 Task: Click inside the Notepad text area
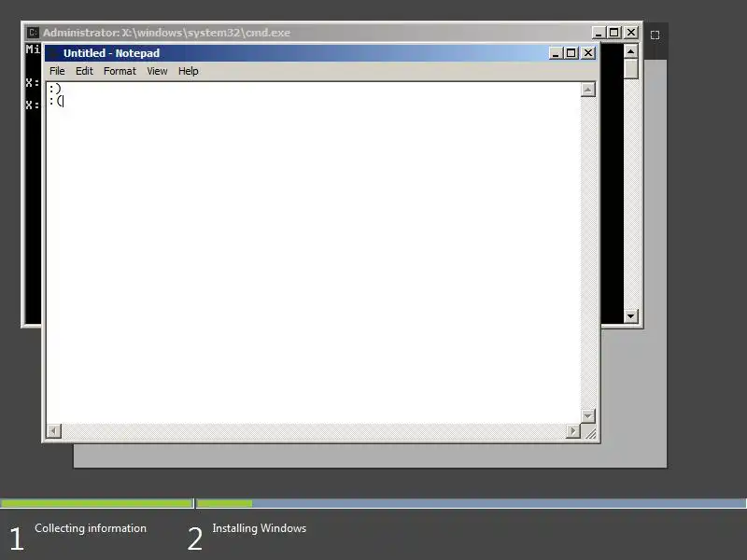point(314,252)
